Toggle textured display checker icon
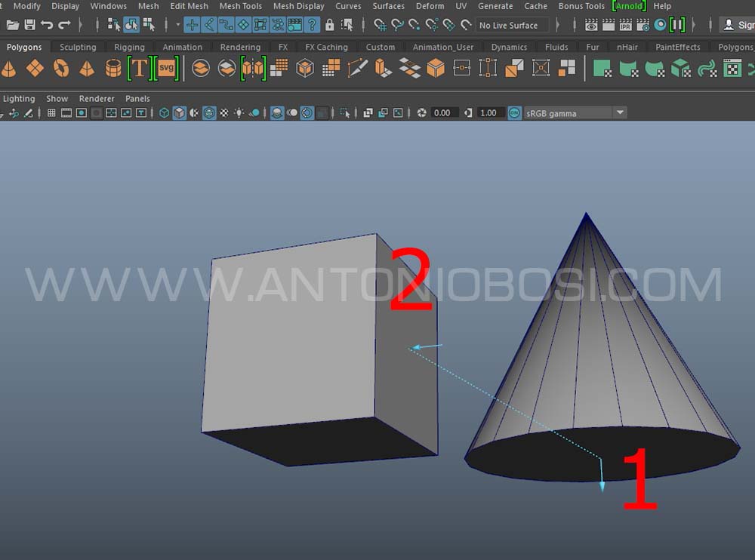755x560 pixels. pos(224,113)
